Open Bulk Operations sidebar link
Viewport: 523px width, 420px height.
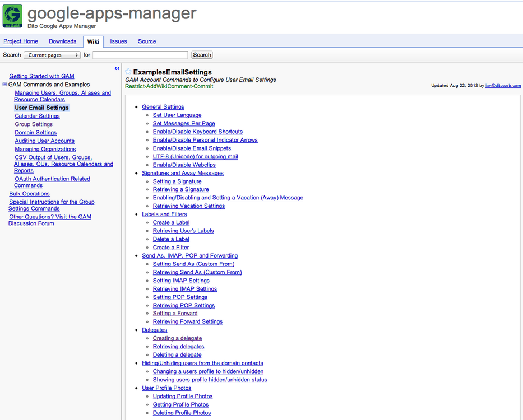click(x=29, y=194)
